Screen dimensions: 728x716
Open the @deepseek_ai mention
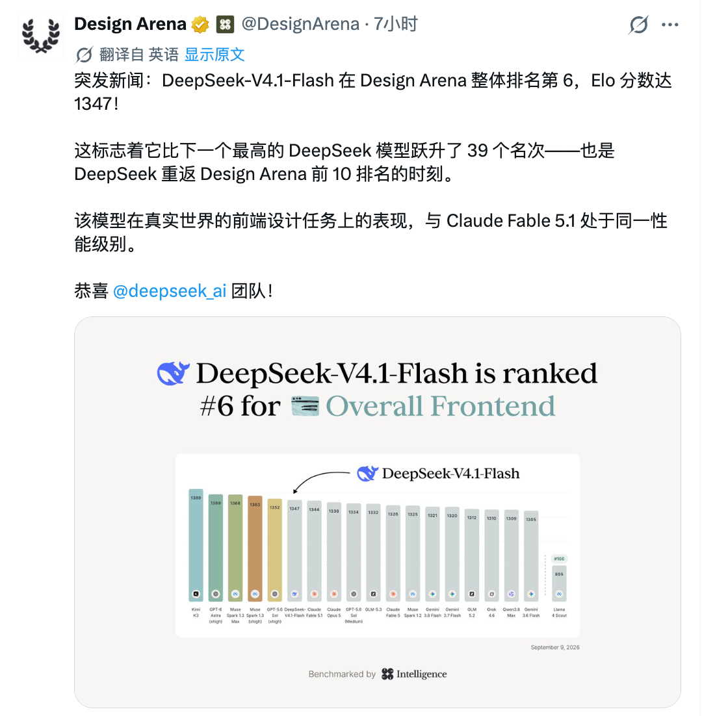point(170,291)
